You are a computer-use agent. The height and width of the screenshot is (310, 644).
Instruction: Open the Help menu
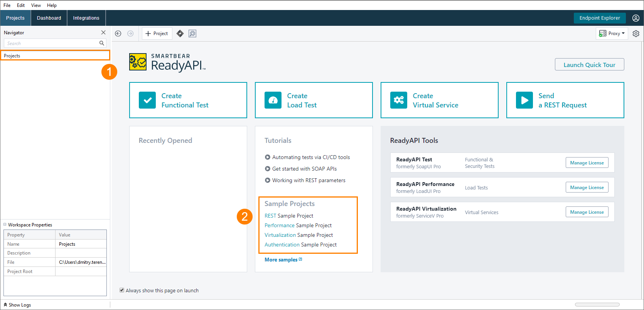pyautogui.click(x=52, y=5)
